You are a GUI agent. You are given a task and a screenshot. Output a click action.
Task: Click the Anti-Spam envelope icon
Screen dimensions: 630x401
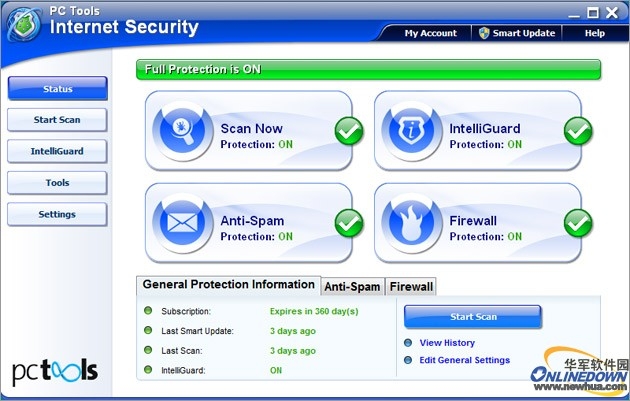[183, 223]
